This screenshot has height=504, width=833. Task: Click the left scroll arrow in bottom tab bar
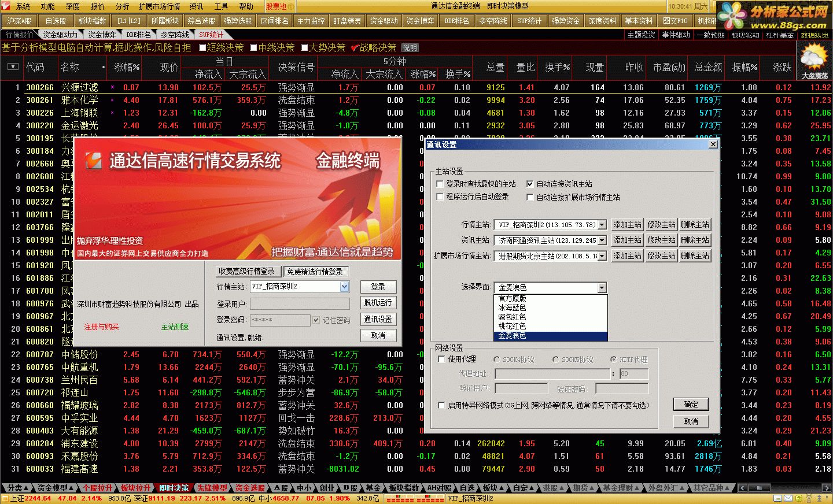(x=742, y=488)
